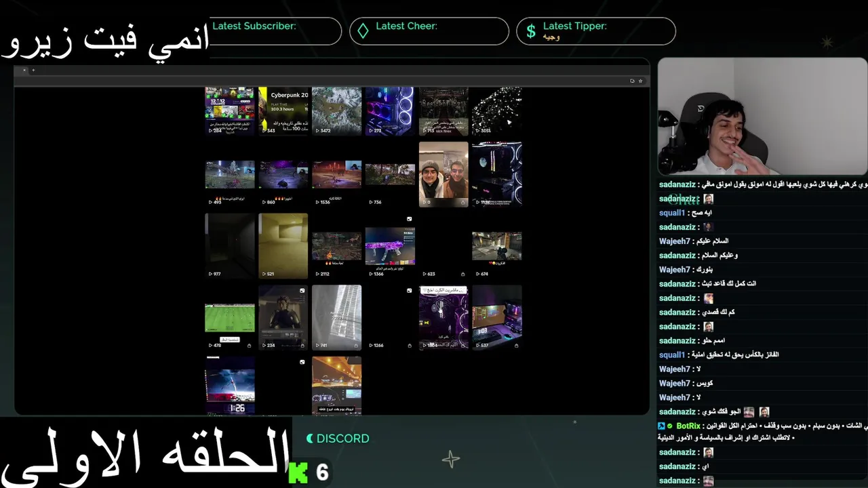This screenshot has height=488, width=868.
Task: Click squall1 beside the 'ايه صح' message
Action: pyautogui.click(x=672, y=213)
